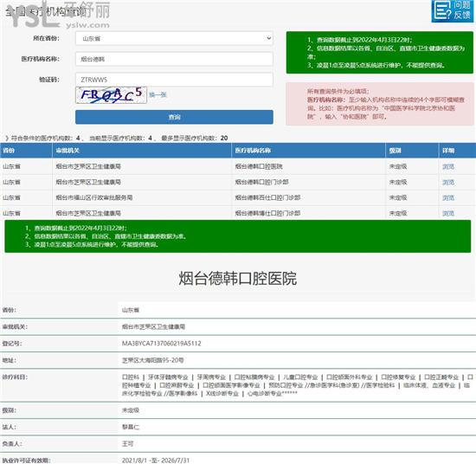Click the 烟台德韩口腔医院 detail heading
This screenshot has width=476, height=464.
coord(237,278)
